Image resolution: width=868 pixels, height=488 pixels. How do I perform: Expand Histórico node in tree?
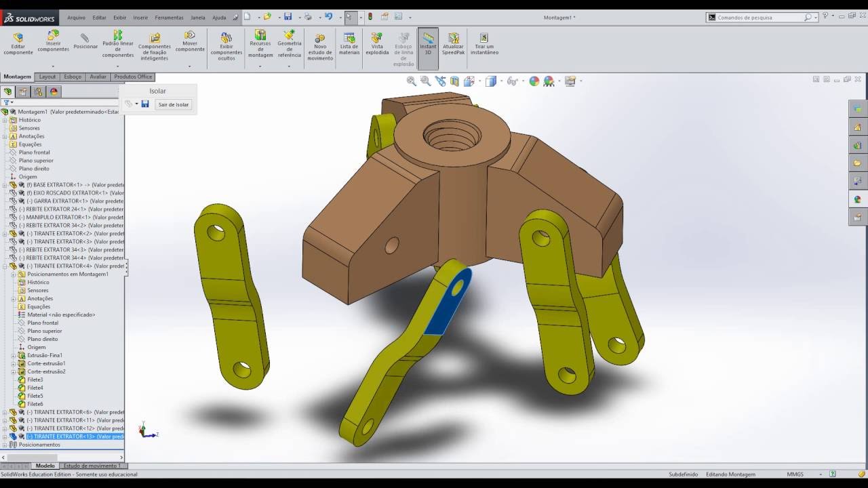(5, 120)
